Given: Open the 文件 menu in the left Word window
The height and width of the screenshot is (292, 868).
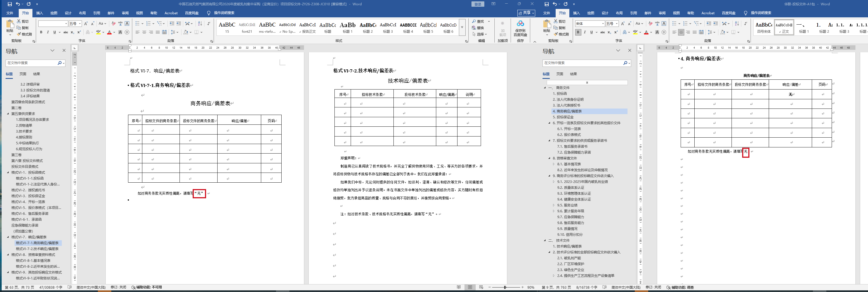Looking at the screenshot, I should 10,13.
